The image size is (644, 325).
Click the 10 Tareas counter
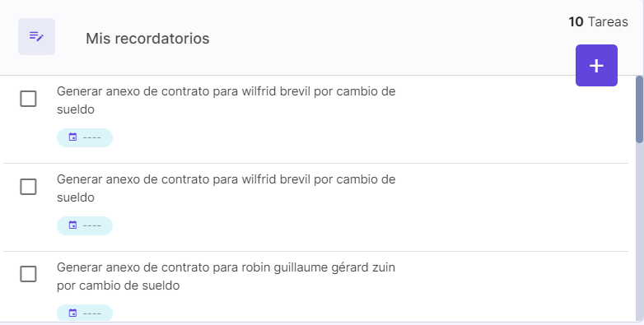[598, 21]
